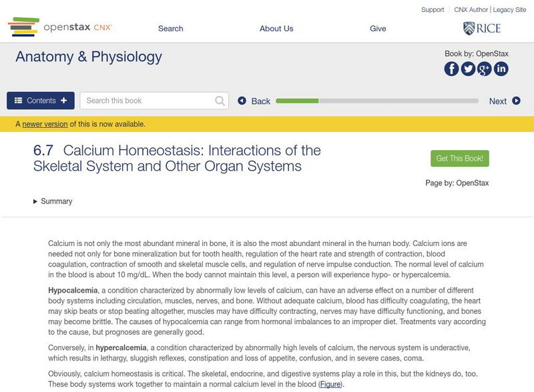The width and height of the screenshot is (534, 392).
Task: Click the Page by: OpenStax text
Action: [x=457, y=183]
